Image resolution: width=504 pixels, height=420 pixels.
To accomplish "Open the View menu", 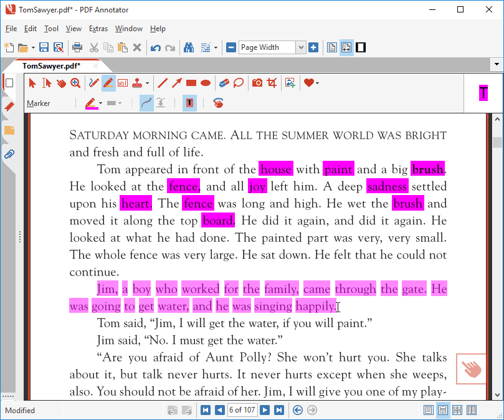I will (x=74, y=29).
